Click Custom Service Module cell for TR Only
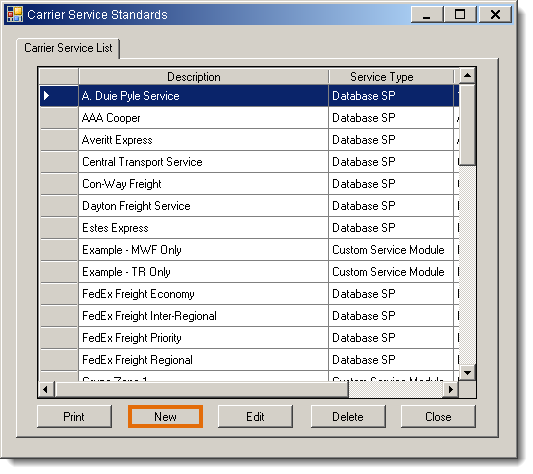The height and width of the screenshot is (474, 533). (391, 272)
